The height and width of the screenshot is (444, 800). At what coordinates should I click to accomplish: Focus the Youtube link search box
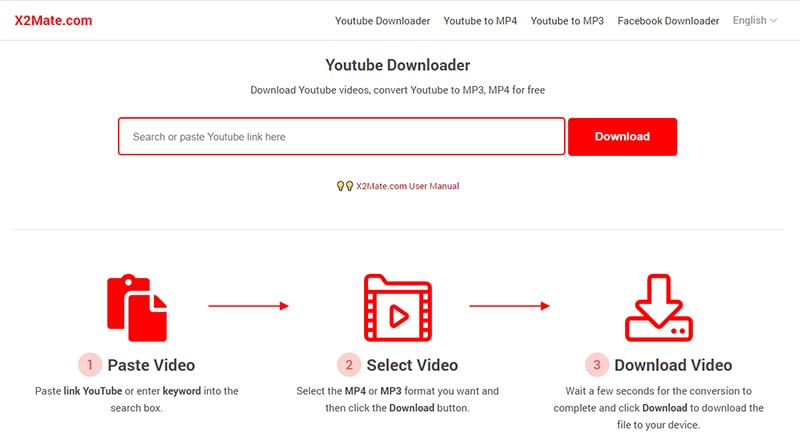point(341,137)
